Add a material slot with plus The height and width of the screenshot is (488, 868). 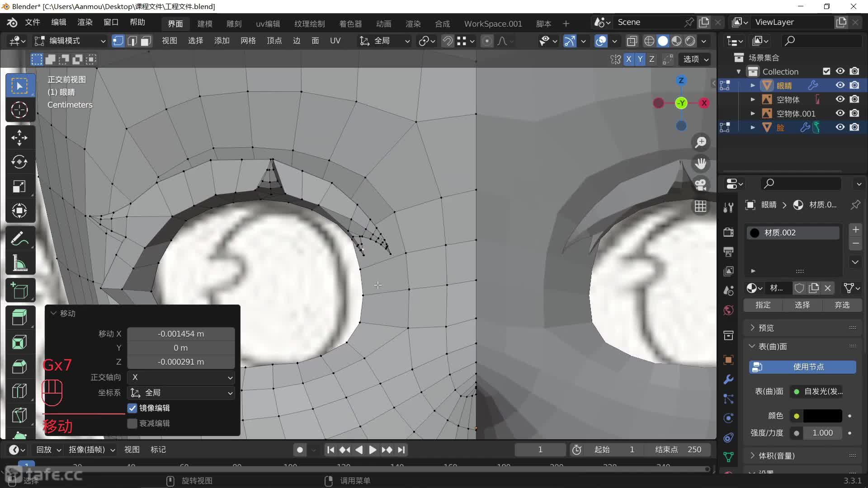click(855, 230)
